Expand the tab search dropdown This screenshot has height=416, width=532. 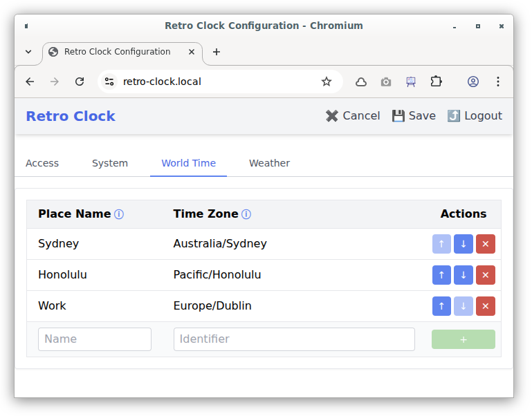tap(28, 52)
